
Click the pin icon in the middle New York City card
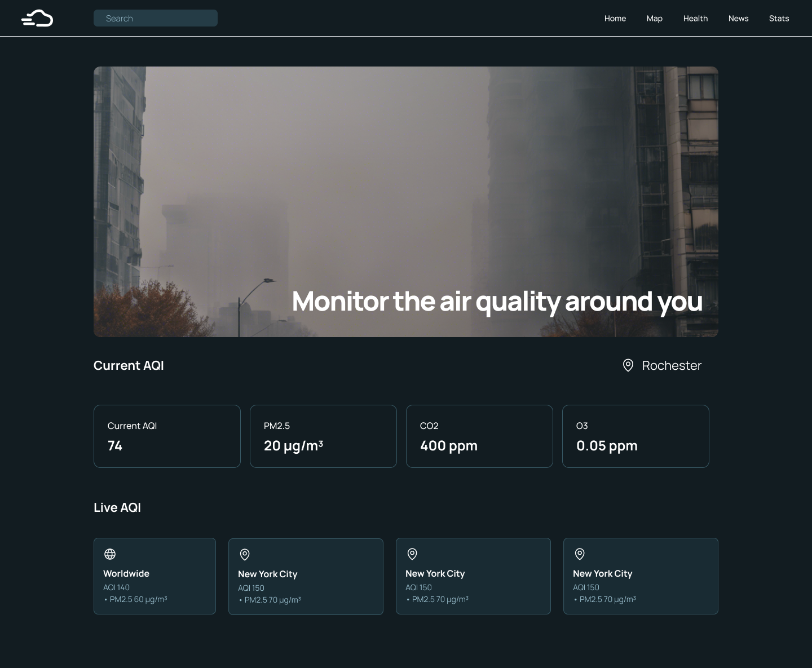(412, 554)
